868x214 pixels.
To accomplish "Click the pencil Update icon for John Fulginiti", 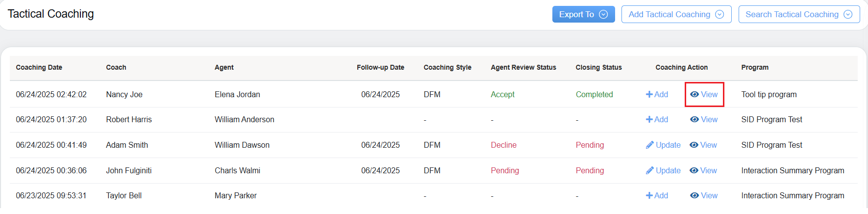I will (650, 170).
